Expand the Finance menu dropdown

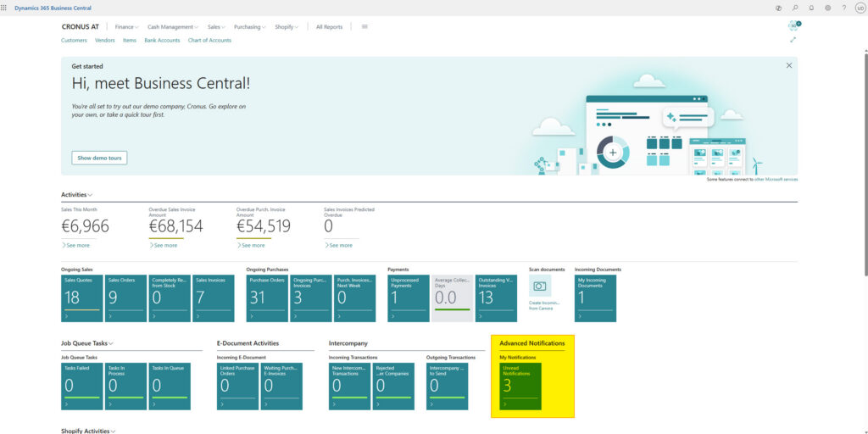126,27
